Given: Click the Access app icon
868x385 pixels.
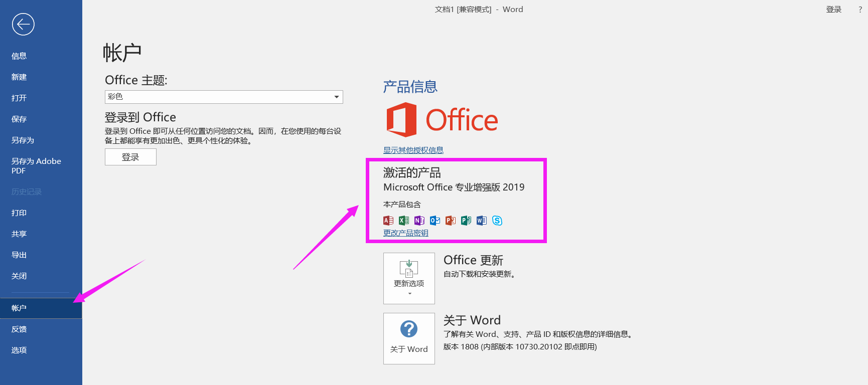Looking at the screenshot, I should pyautogui.click(x=388, y=221).
